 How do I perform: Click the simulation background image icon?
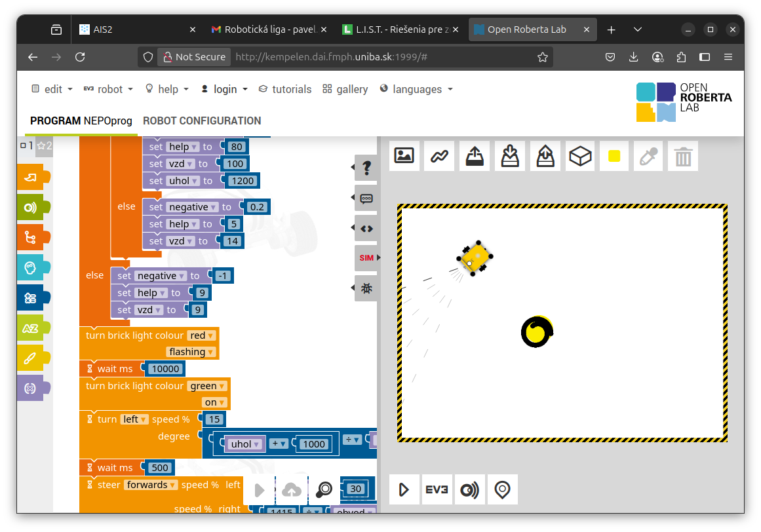(404, 156)
